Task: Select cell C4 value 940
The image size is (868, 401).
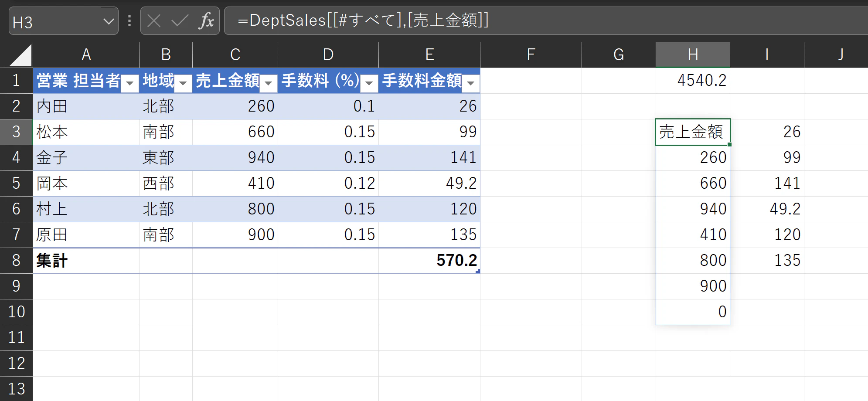Action: tap(235, 158)
